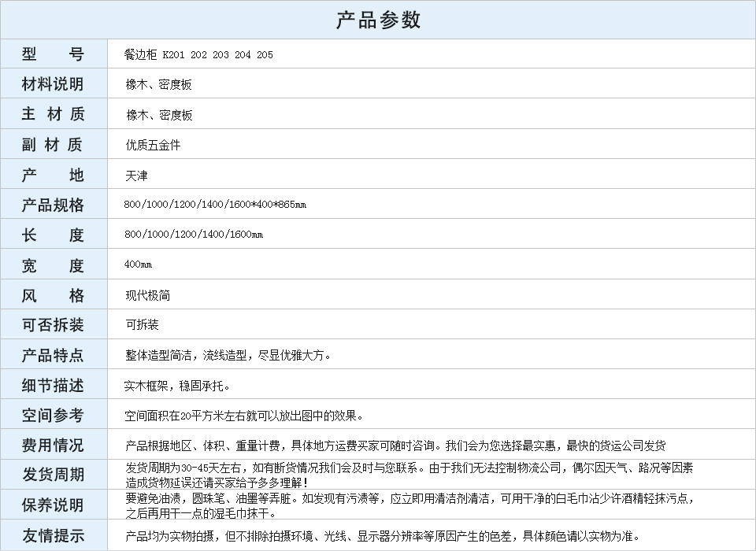Screen dimensions: 756x551
Task: Select the 细节描述 label cell
Action: pyautogui.click(x=54, y=385)
